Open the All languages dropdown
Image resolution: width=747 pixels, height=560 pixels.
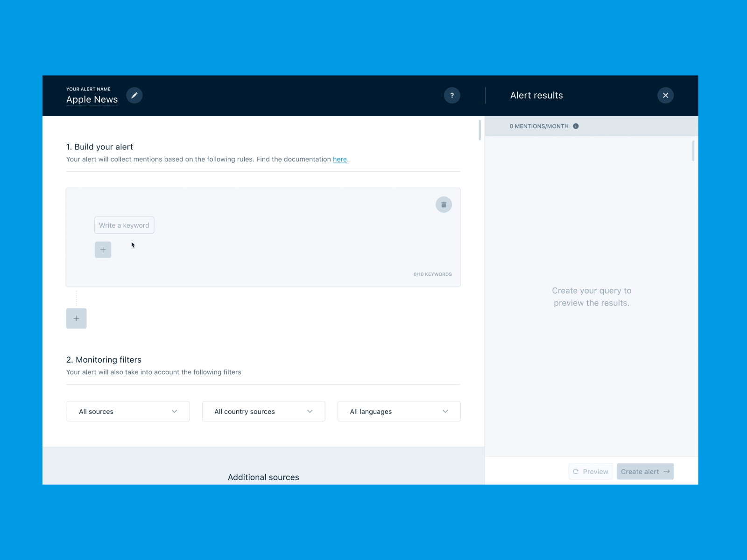[398, 411]
